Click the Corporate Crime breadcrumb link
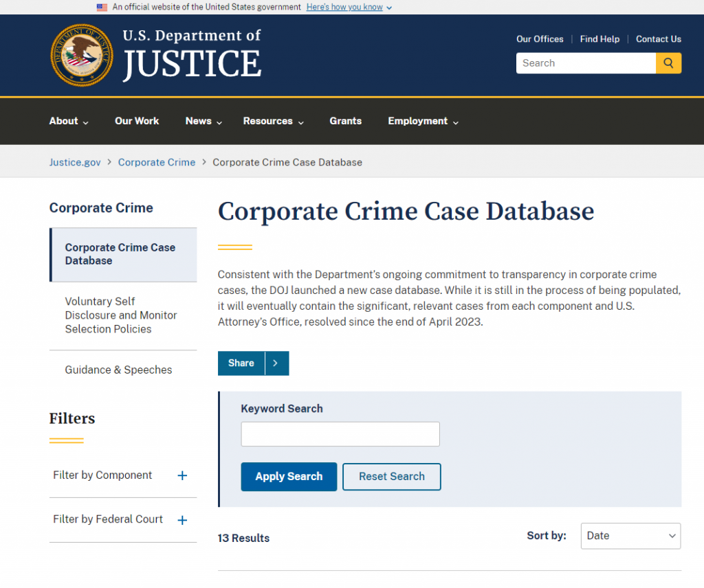Screen dimensions: 704x588 point(157,162)
